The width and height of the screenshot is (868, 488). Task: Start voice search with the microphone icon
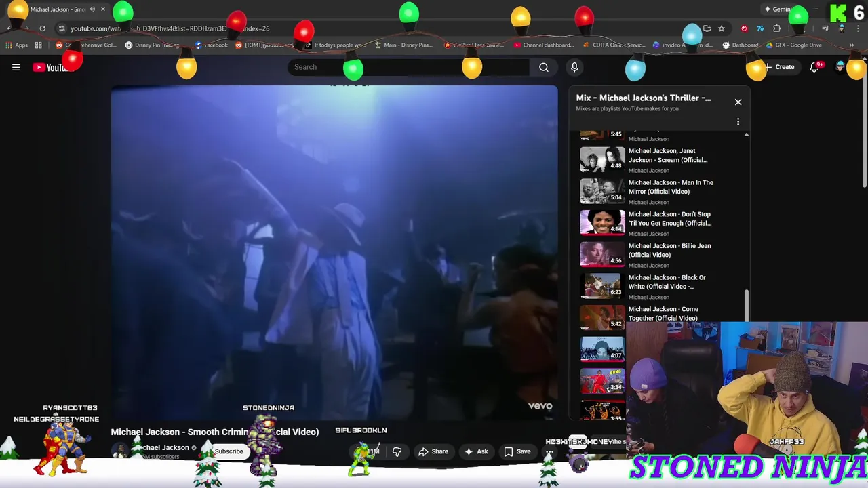(574, 67)
